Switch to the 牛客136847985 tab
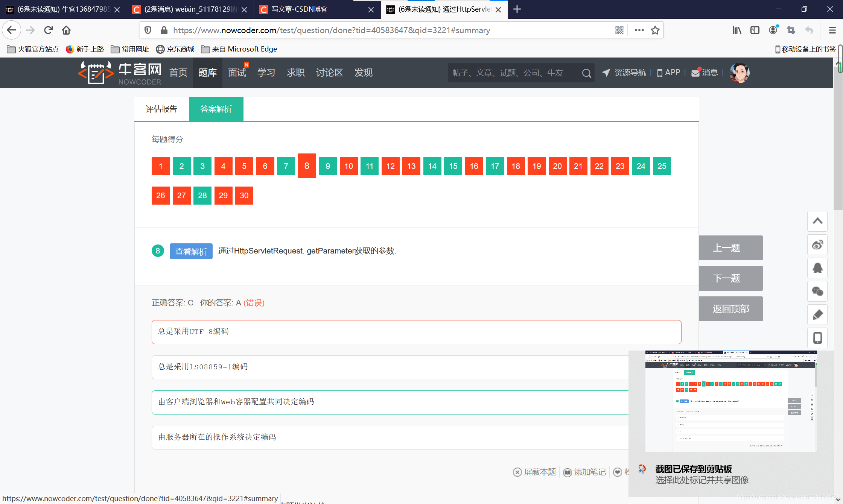The height and width of the screenshot is (504, 843). tap(64, 9)
